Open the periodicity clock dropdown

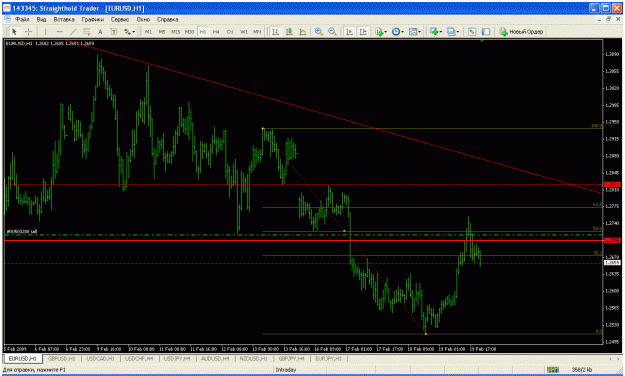coord(397,32)
